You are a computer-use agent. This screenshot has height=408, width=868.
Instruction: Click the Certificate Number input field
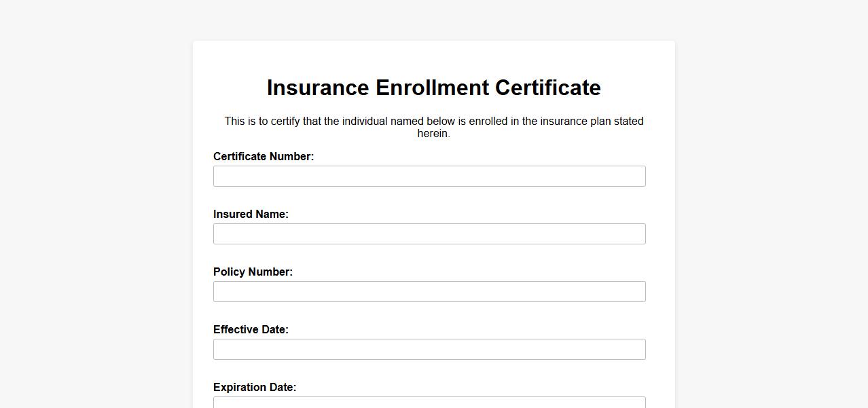point(429,177)
